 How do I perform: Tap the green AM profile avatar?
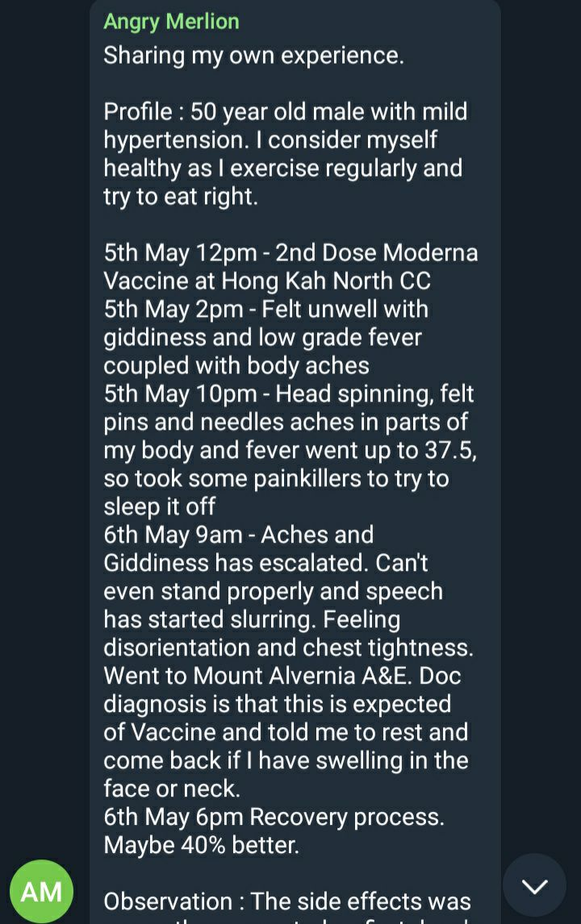point(41,891)
